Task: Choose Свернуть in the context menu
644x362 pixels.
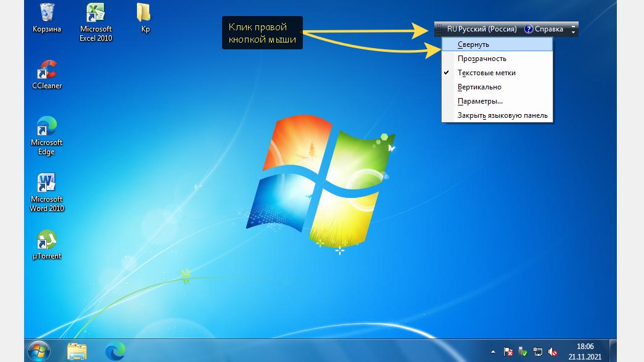Action: (497, 44)
